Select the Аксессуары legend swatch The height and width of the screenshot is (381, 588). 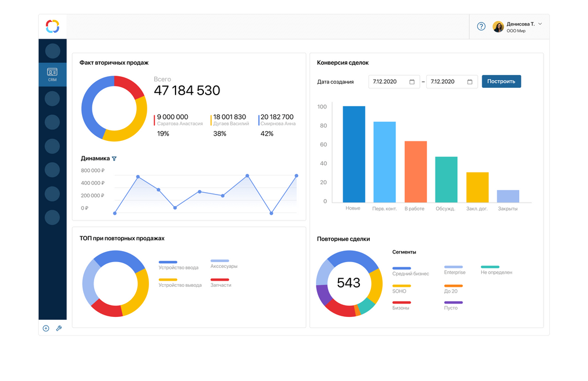219,261
